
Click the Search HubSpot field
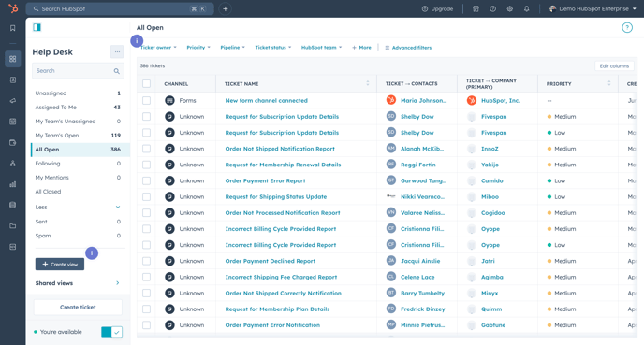click(120, 8)
